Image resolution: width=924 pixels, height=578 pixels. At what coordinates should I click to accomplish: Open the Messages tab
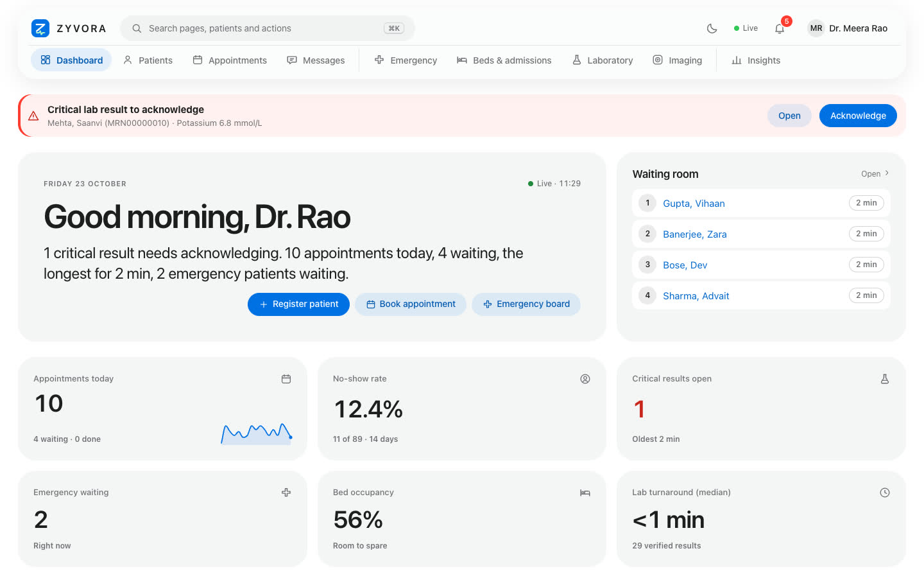[316, 60]
